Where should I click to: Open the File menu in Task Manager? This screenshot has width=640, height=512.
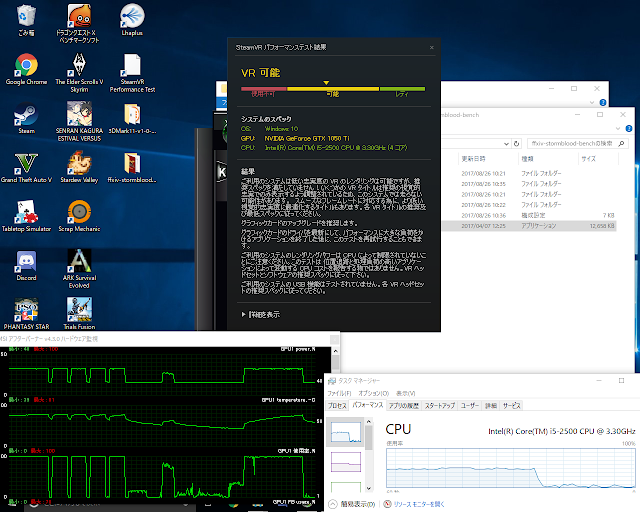point(339,393)
